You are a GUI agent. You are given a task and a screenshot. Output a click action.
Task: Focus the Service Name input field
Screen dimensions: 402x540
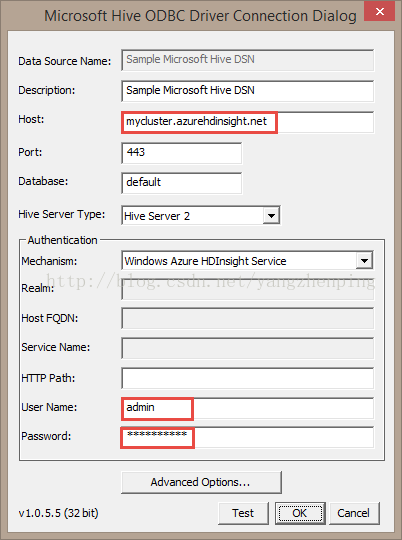[247, 348]
